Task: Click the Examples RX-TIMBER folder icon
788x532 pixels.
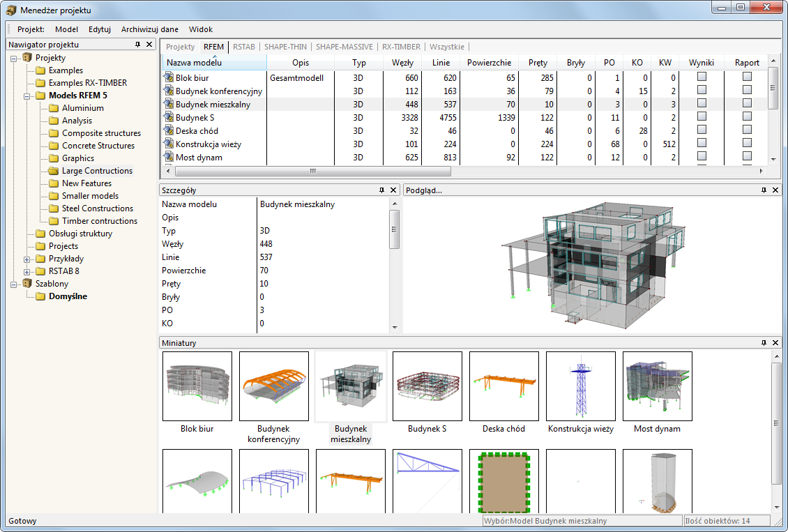Action: (x=40, y=83)
